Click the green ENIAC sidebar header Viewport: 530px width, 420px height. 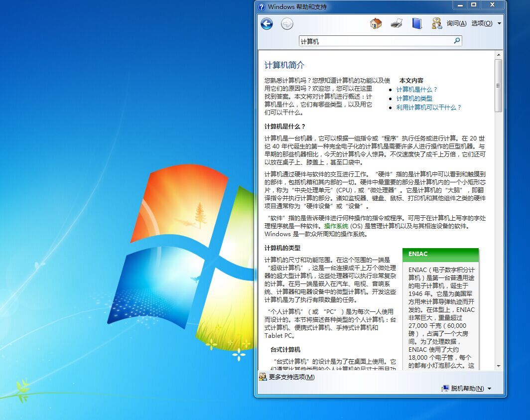(x=441, y=255)
